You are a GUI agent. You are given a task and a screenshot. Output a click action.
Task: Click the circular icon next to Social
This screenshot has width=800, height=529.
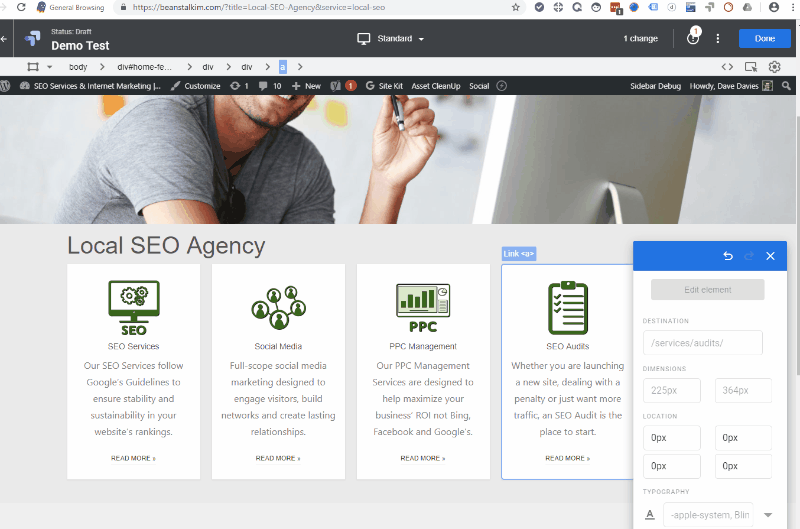[x=502, y=86]
